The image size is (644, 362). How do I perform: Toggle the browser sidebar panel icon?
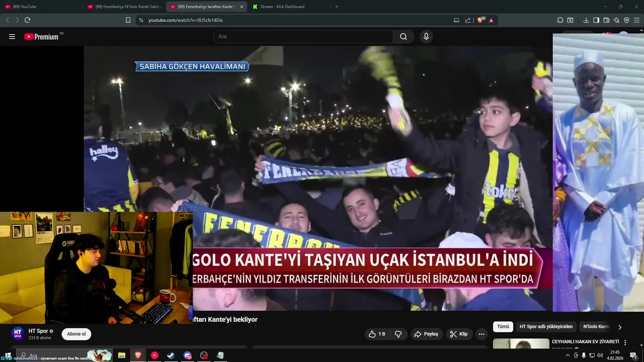click(596, 20)
